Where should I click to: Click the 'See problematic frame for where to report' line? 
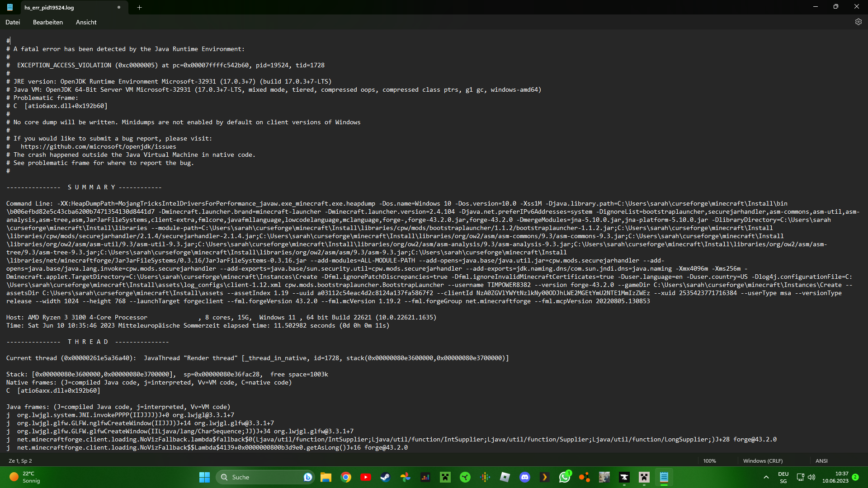[x=100, y=163]
